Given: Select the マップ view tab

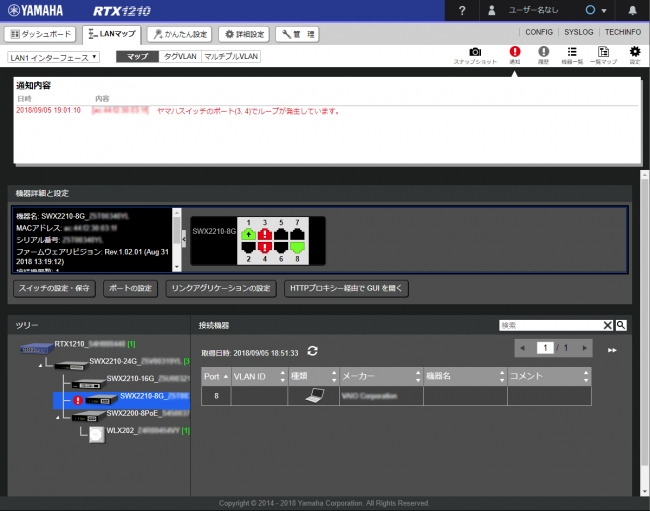Looking at the screenshot, I should tap(138, 56).
